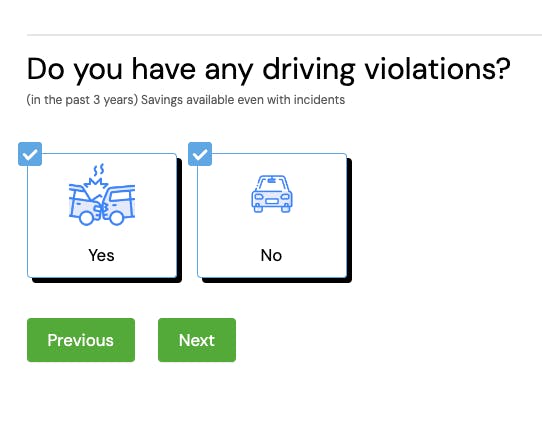This screenshot has height=421, width=542.
Task: Select the Yes answer label
Action: (x=101, y=255)
